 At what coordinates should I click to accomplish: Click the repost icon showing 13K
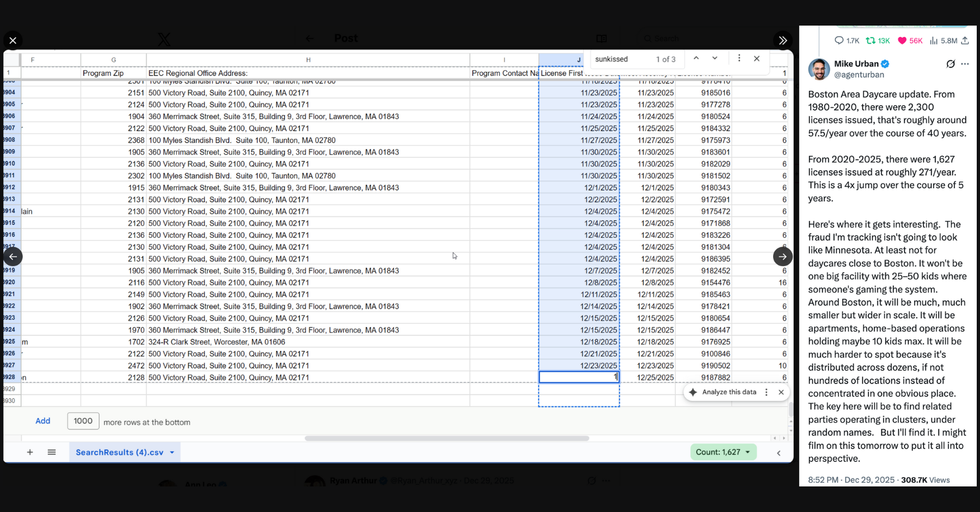click(871, 41)
